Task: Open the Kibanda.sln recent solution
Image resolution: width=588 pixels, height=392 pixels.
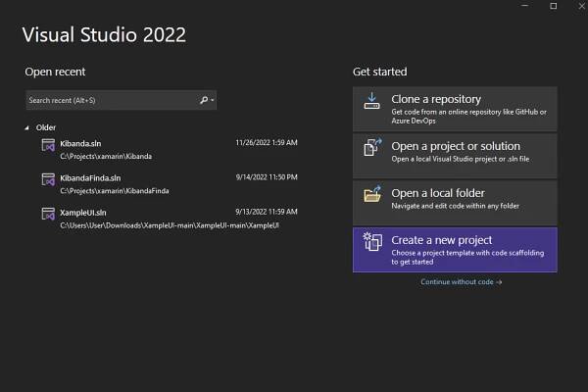Action: 170,149
